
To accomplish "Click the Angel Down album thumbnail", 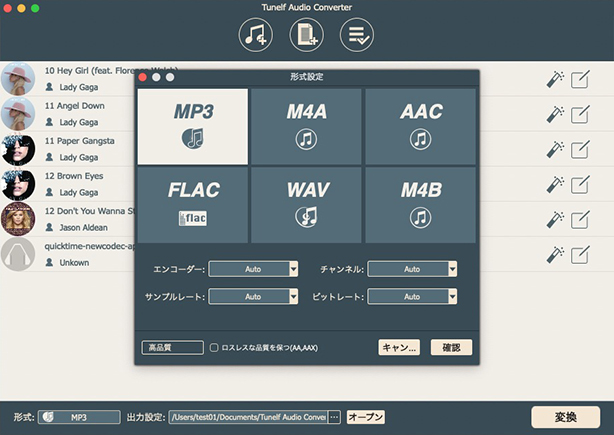I will [18, 114].
